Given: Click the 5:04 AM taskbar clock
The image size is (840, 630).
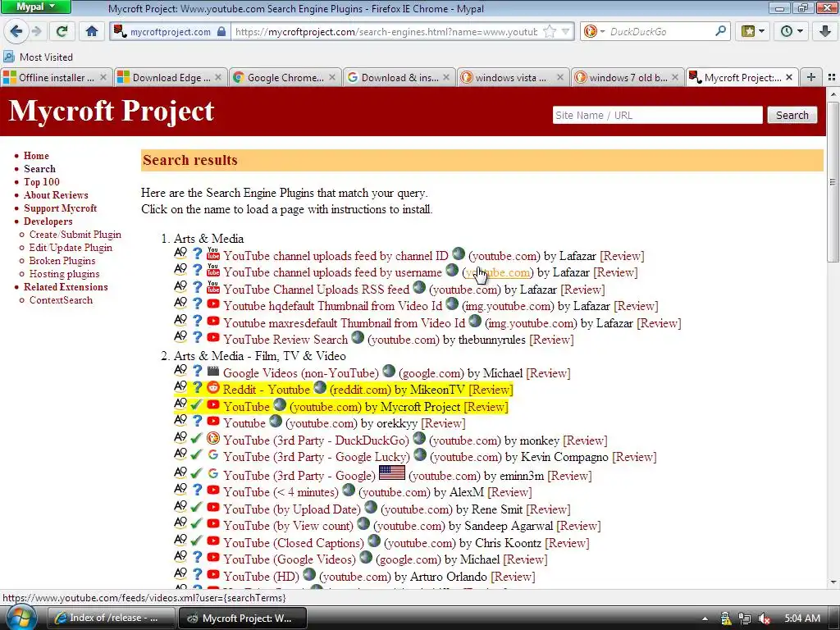Looking at the screenshot, I should tap(802, 619).
